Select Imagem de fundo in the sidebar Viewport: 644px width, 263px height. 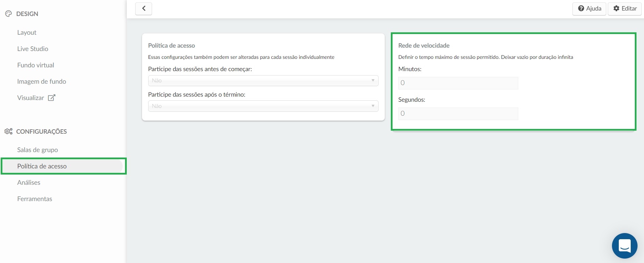tap(42, 81)
